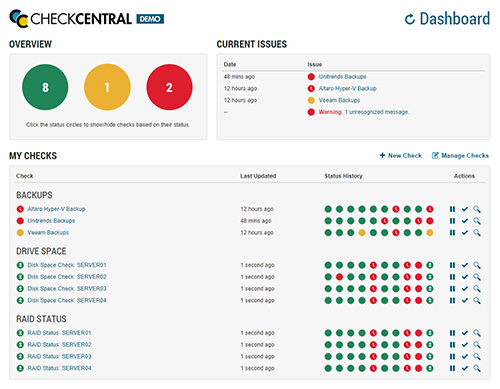Click the New Check link

401,156
